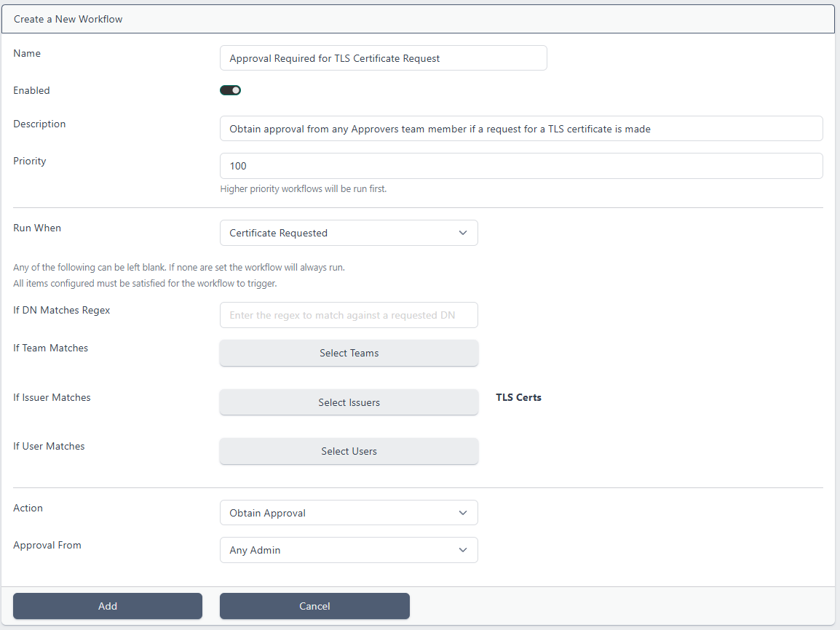Screen dimensions: 840x630
Task: Click the 'If Issuer Matches' label
Action: [52, 397]
